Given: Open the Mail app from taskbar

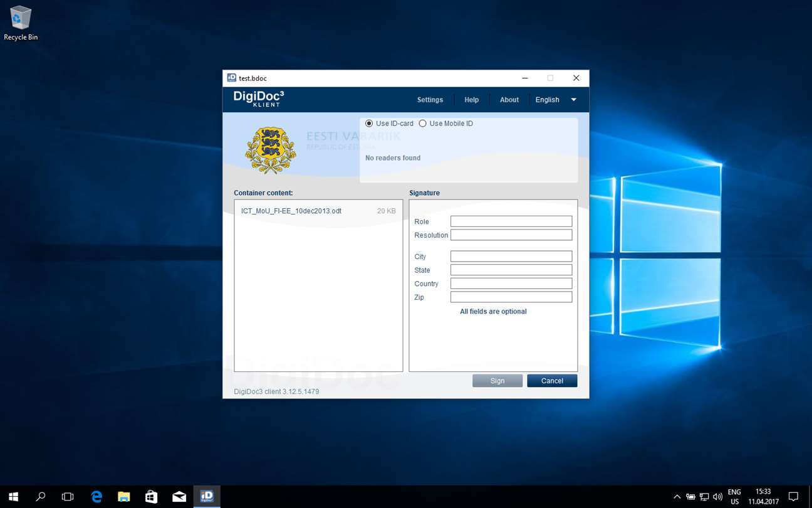Looking at the screenshot, I should coord(179,497).
